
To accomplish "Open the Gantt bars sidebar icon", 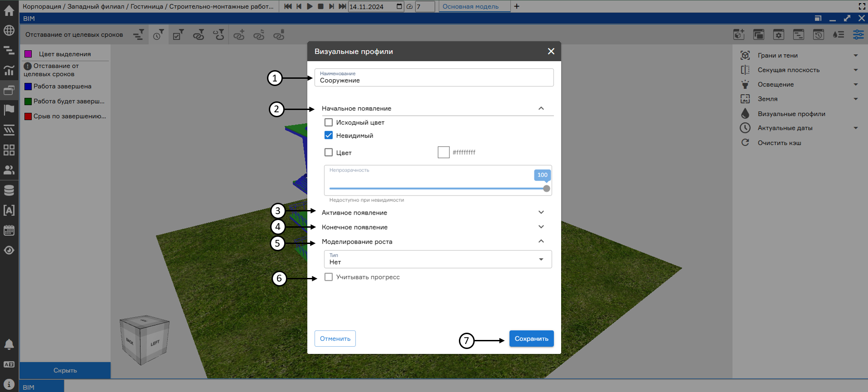I will coord(9,50).
